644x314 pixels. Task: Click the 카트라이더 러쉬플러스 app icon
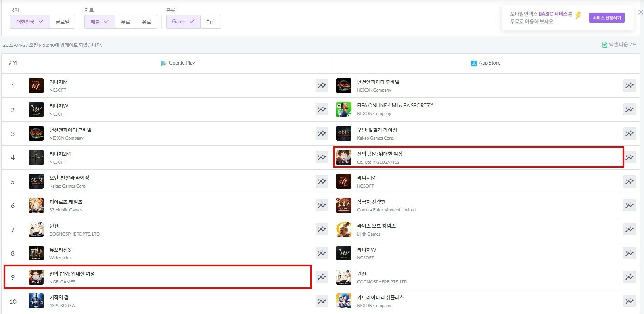tap(344, 301)
